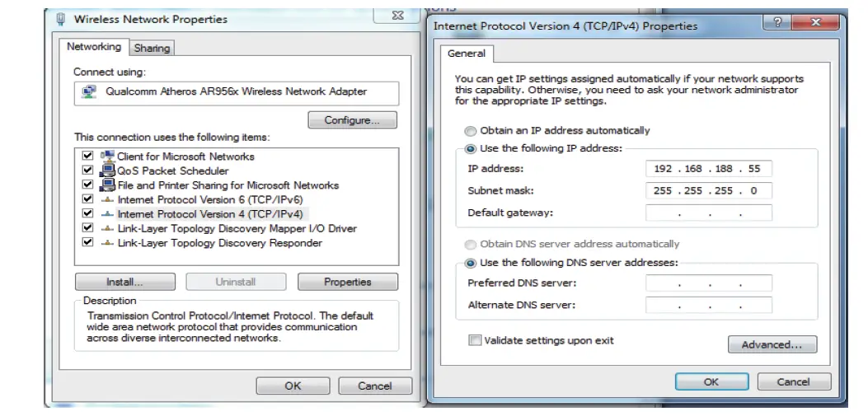This screenshot has width=868, height=416.
Task: Click the Configure adapter button
Action: 352,120
